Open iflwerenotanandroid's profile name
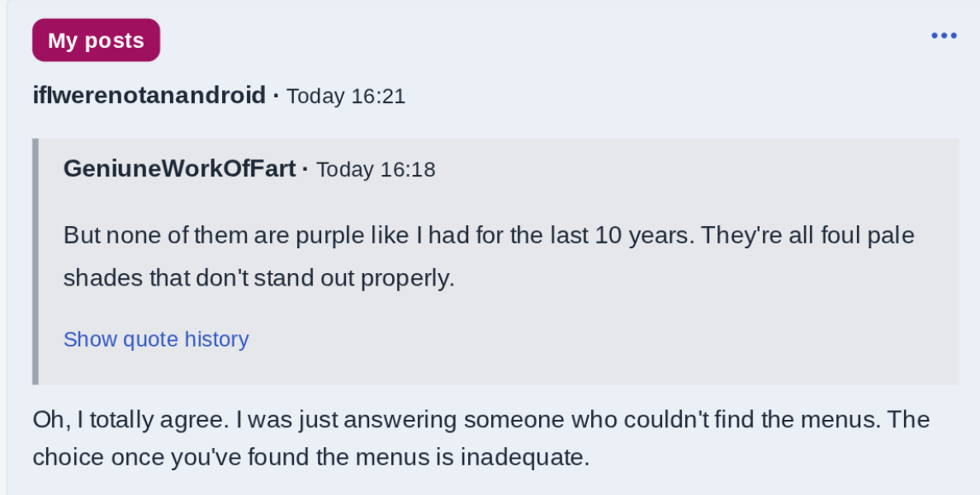Screen dimensions: 980x495 click(149, 96)
